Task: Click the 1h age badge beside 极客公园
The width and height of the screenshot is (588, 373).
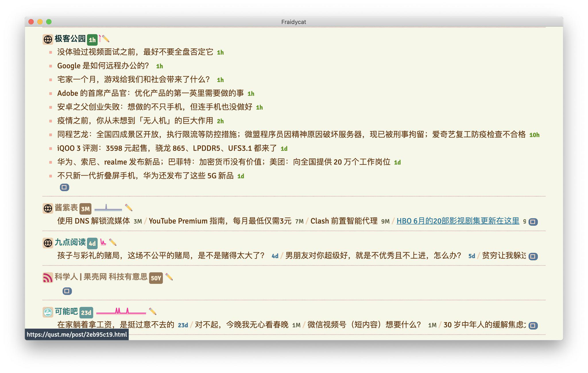Action: [92, 40]
